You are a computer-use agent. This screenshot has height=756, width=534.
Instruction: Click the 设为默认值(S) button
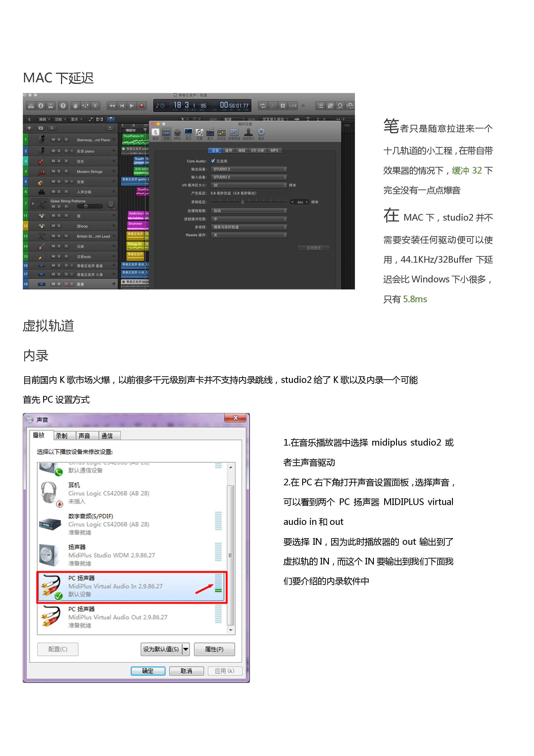161,649
